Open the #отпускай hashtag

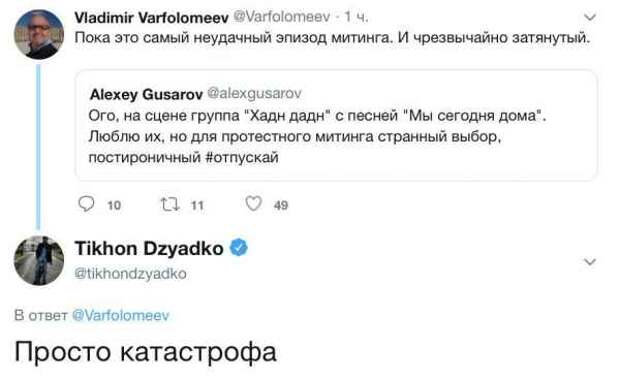(242, 157)
